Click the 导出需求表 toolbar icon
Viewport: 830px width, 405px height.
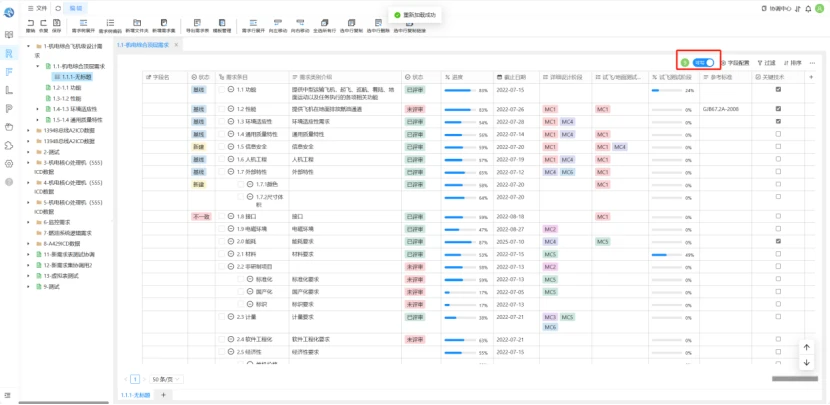point(197,23)
